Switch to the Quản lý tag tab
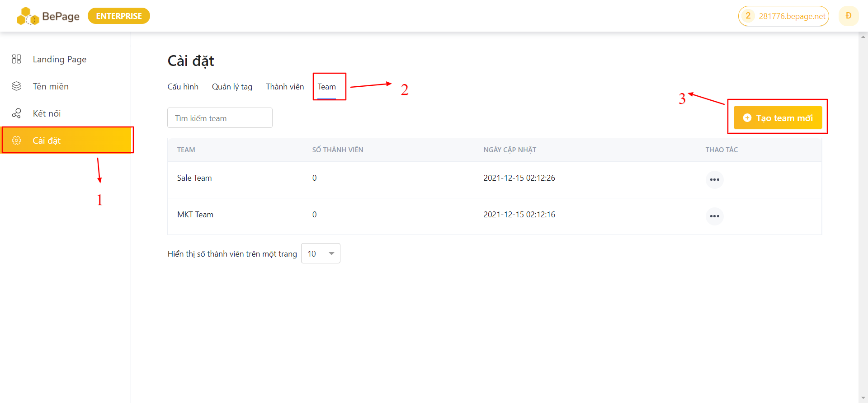Image resolution: width=868 pixels, height=403 pixels. pyautogui.click(x=232, y=87)
